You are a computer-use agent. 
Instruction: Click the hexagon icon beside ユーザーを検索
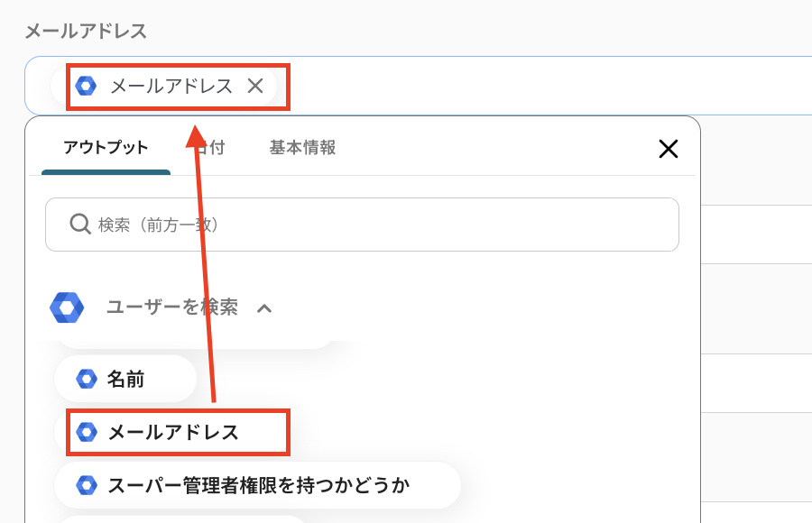67,307
